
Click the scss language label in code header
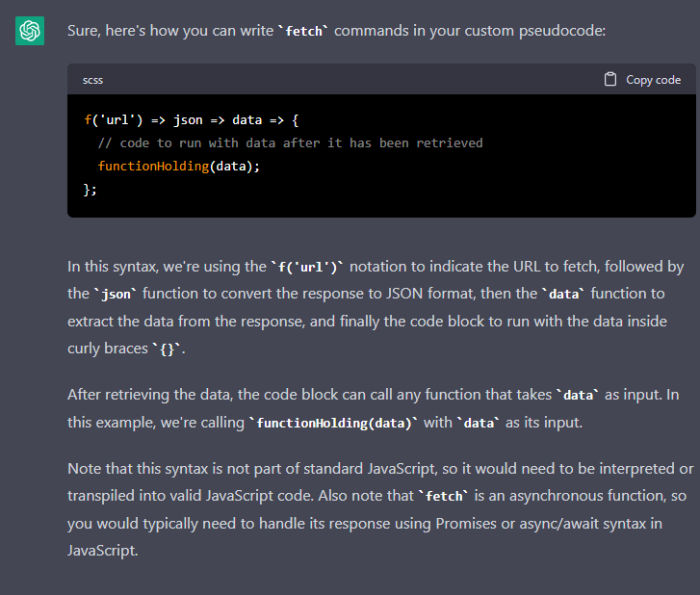[x=92, y=80]
